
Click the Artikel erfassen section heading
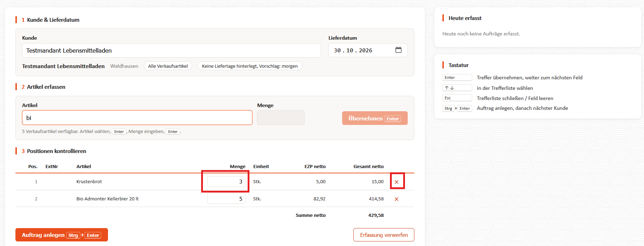46,87
